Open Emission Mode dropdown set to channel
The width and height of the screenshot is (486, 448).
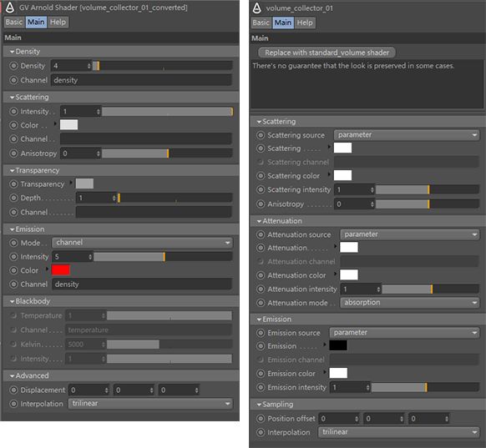142,243
